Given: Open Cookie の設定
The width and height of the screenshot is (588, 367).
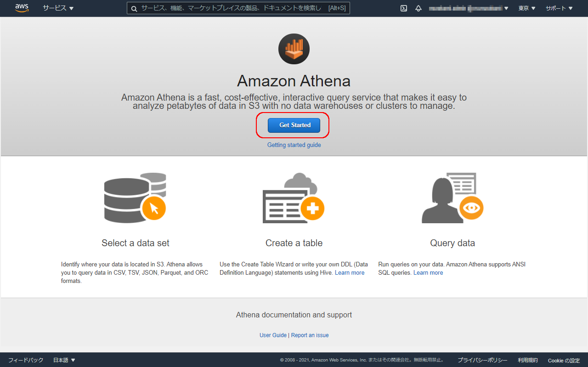Looking at the screenshot, I should pos(564,361).
